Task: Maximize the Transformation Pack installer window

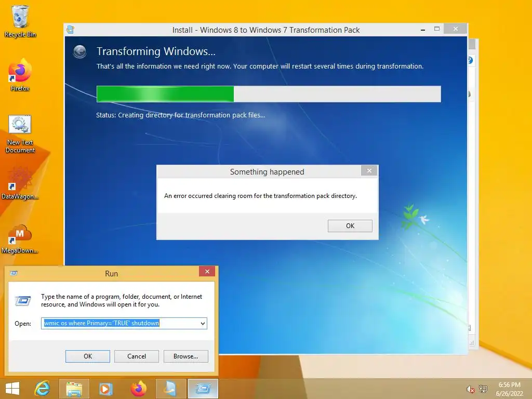Action: [x=437, y=29]
